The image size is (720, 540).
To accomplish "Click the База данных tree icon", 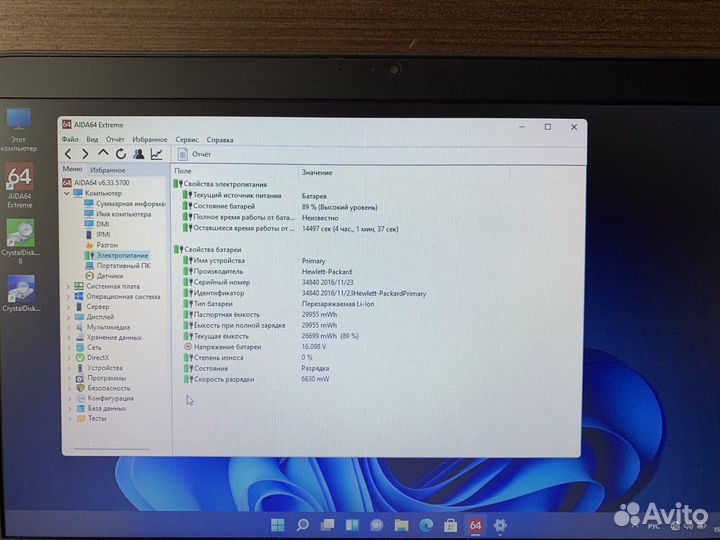I will [81, 409].
